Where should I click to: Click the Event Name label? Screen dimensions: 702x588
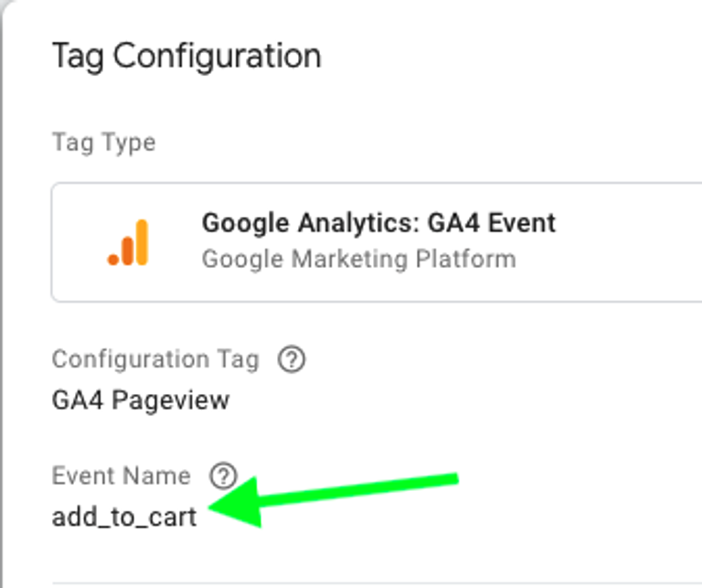pyautogui.click(x=122, y=476)
